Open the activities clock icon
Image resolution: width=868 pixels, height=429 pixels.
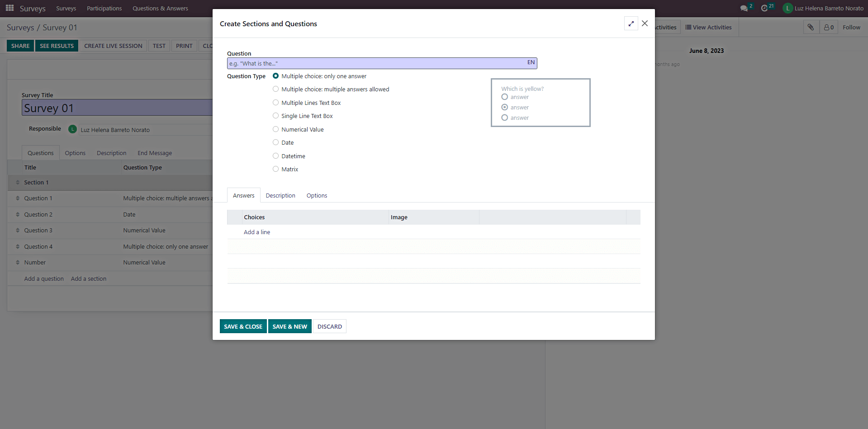(x=764, y=8)
